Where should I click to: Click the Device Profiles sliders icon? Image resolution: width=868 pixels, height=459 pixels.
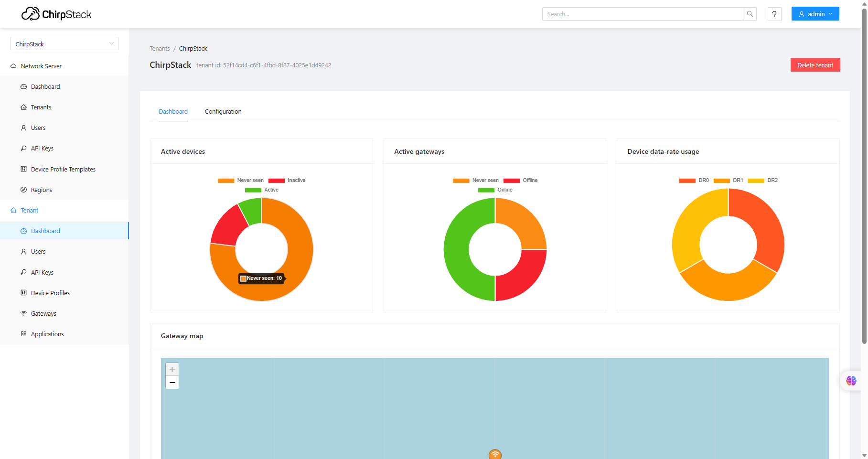pyautogui.click(x=23, y=293)
